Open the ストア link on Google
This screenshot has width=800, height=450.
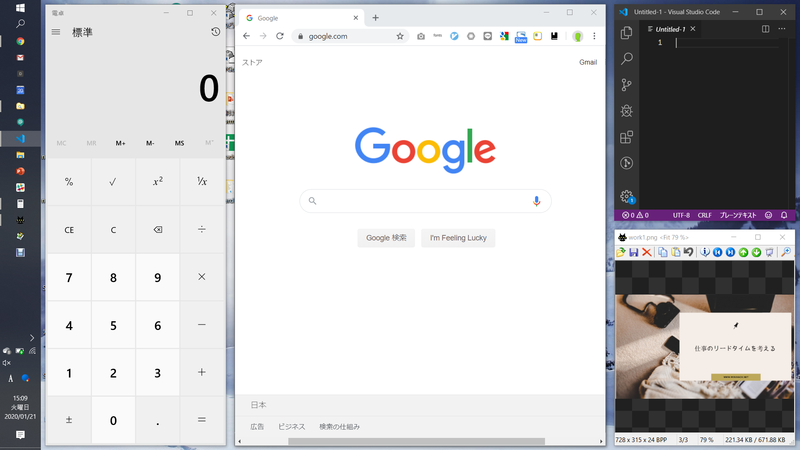click(x=252, y=62)
